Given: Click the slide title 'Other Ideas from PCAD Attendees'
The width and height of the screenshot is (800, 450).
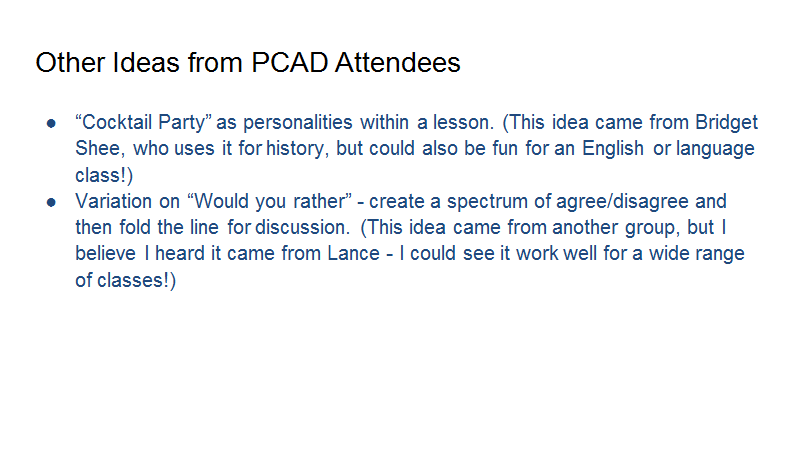Looking at the screenshot, I should click(248, 63).
